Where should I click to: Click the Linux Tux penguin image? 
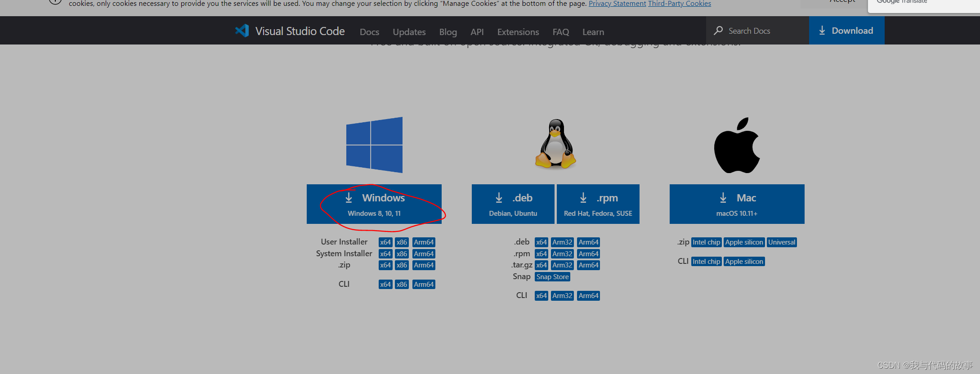click(x=555, y=144)
